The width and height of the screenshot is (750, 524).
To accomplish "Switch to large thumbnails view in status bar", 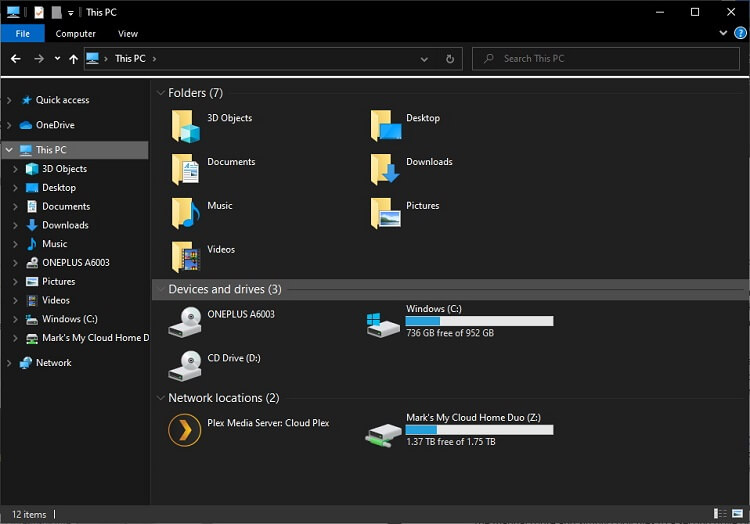I will [x=738, y=514].
